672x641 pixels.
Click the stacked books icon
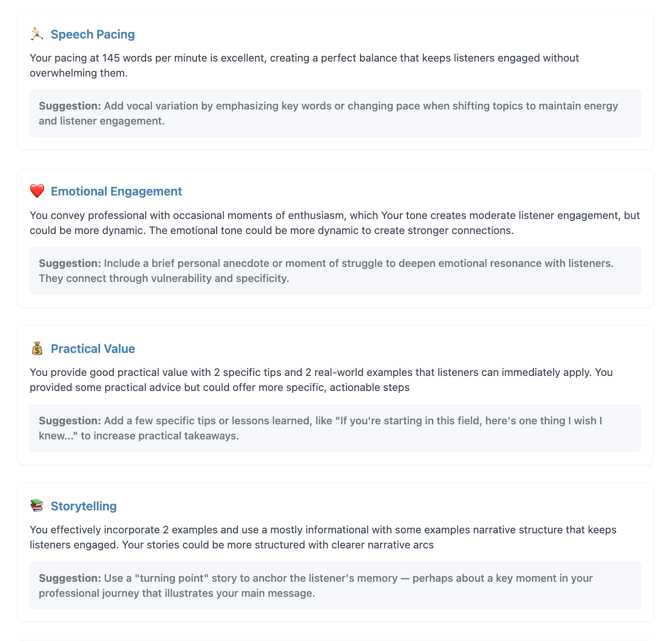pos(37,506)
